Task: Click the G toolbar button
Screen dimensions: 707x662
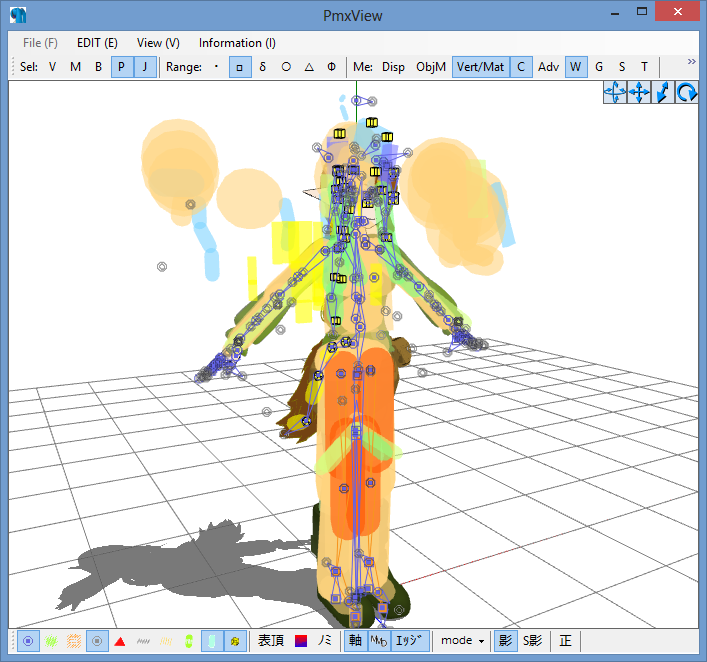Action: (x=599, y=67)
